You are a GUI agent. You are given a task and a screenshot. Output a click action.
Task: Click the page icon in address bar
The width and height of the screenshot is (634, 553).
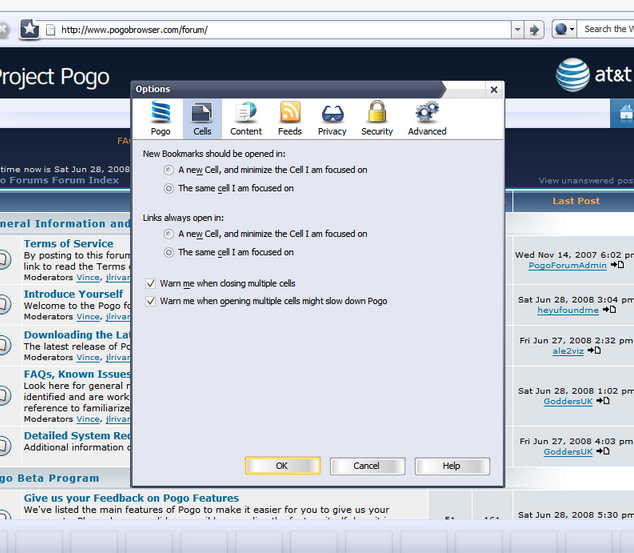coord(51,30)
